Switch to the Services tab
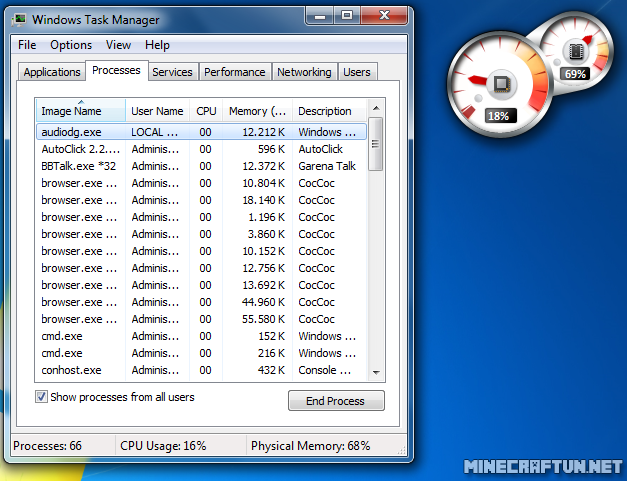This screenshot has height=481, width=627. click(172, 72)
